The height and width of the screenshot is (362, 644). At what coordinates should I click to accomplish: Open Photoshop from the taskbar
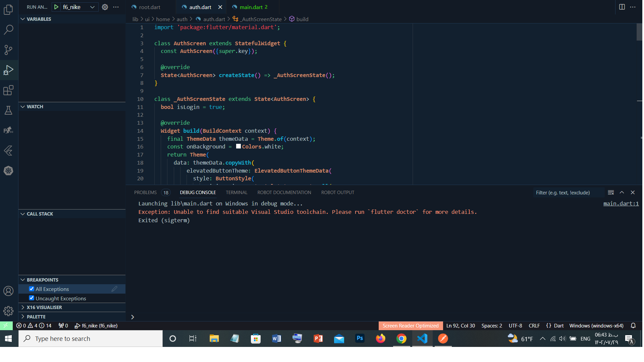click(x=360, y=339)
